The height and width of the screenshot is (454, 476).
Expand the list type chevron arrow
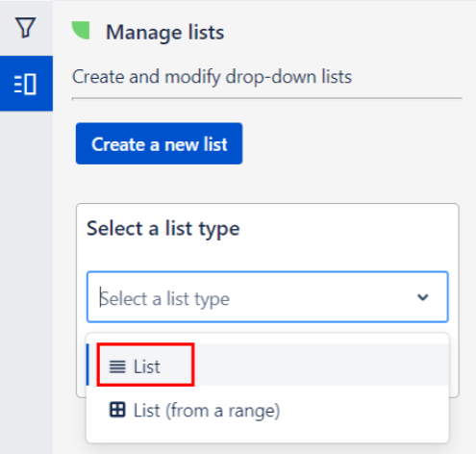[423, 297]
